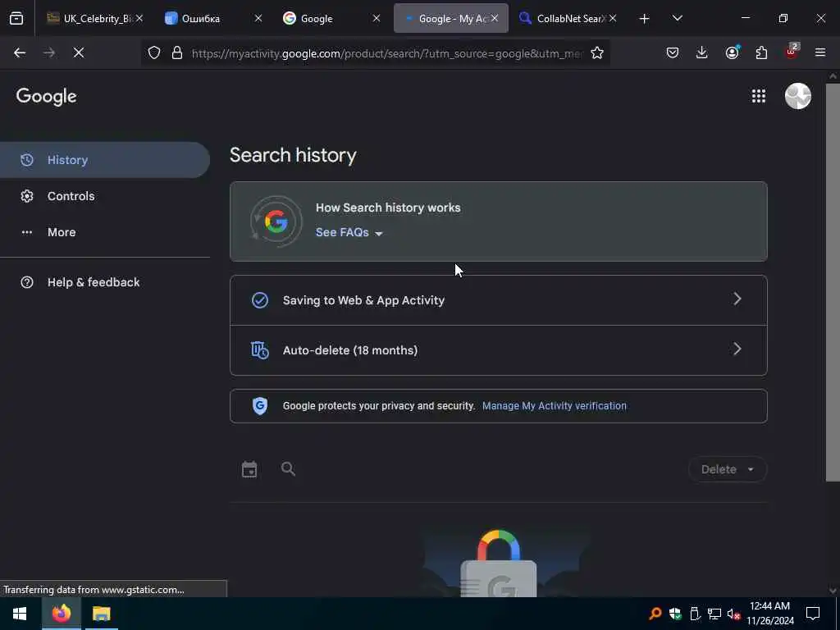This screenshot has height=630, width=840.
Task: Open extensions puzzle icon
Action: 761,52
